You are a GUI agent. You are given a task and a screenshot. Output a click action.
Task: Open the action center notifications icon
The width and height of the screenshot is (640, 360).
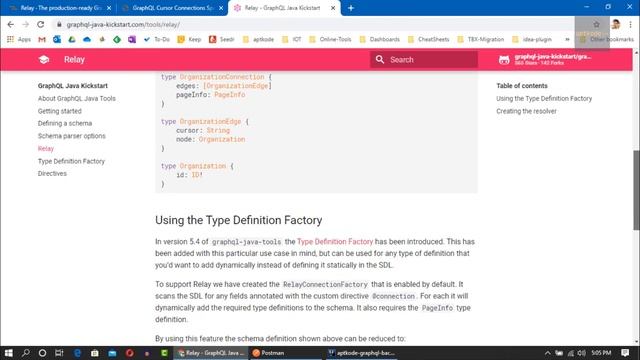point(625,353)
